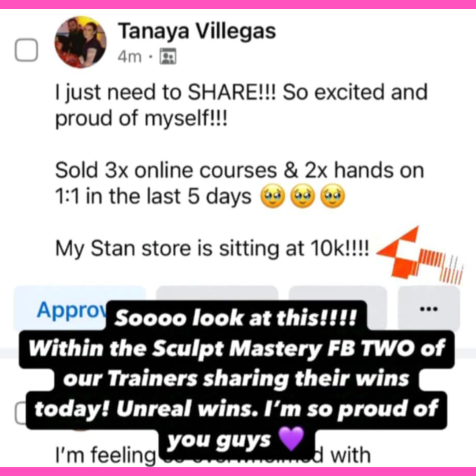Tap the last teary-eyed emoji

[x=333, y=196]
